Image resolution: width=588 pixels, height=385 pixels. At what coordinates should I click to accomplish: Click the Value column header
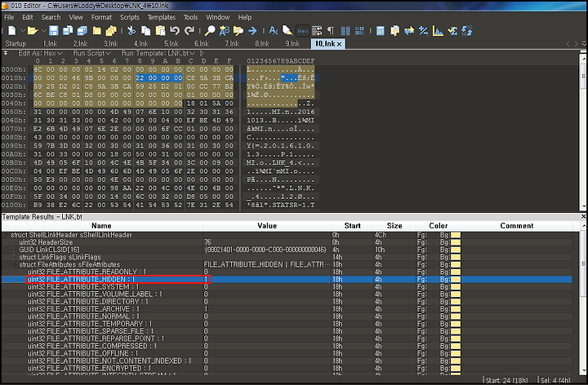pos(267,226)
